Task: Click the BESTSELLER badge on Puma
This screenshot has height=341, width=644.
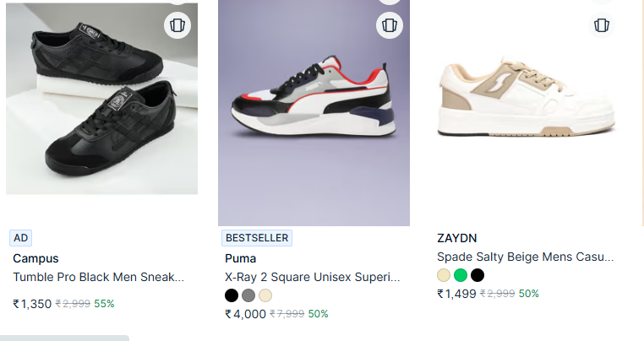Action: coord(256,238)
